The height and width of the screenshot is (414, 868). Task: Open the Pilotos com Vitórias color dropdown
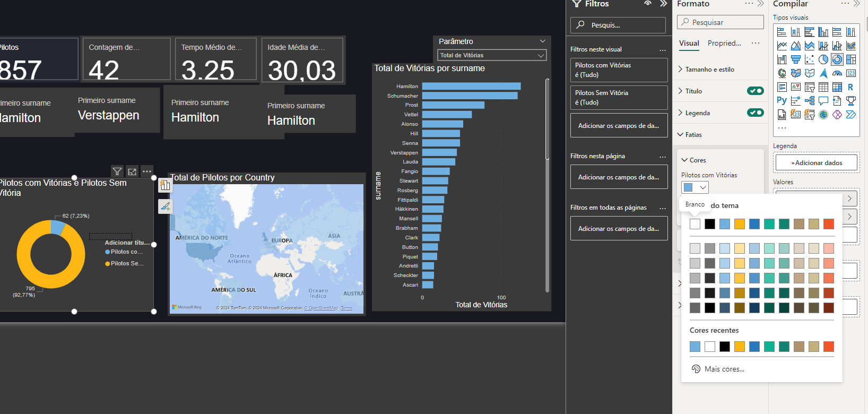pos(695,187)
